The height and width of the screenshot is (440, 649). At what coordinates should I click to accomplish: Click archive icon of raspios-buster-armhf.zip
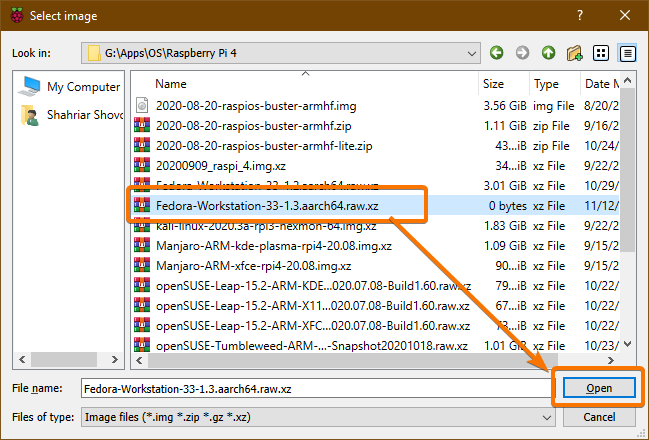click(x=142, y=125)
